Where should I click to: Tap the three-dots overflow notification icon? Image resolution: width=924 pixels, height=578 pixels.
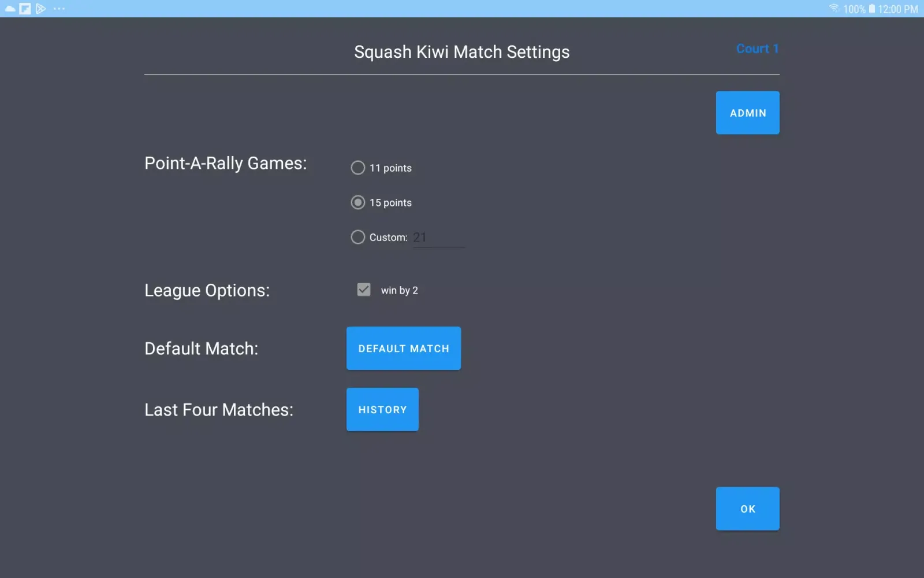coord(59,9)
